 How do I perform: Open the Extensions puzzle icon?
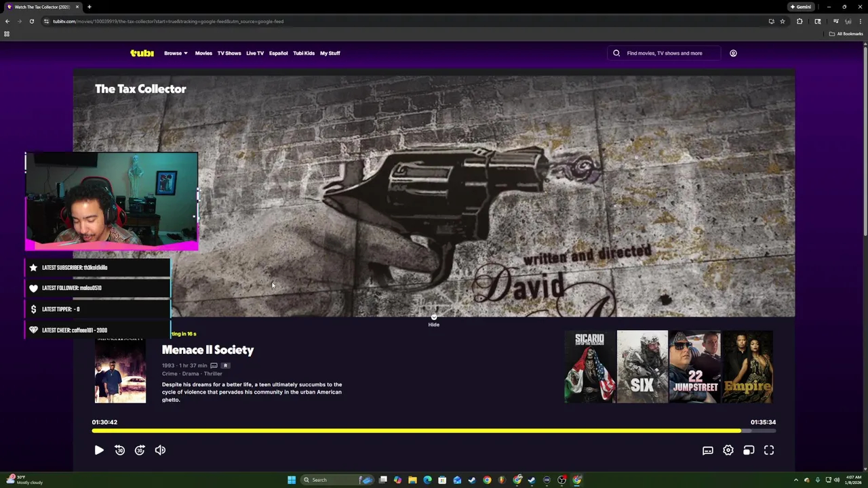click(x=800, y=21)
